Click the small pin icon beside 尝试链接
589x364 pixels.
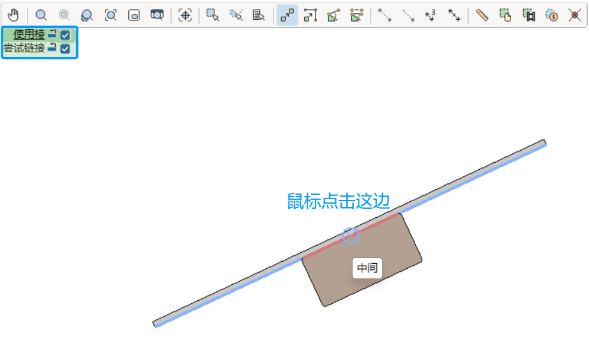pyautogui.click(x=52, y=48)
